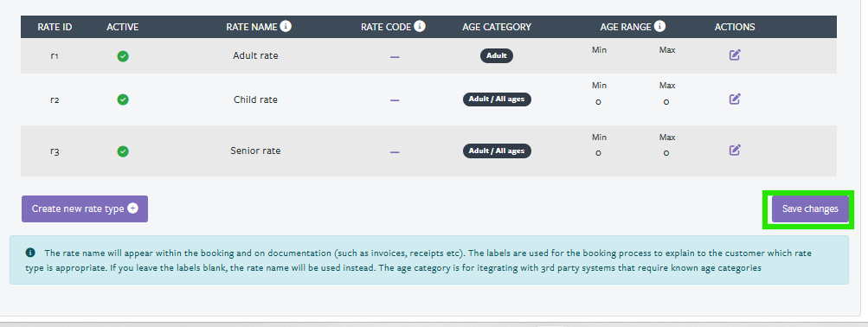Click Child rate's Adult / All ages badge

point(497,99)
